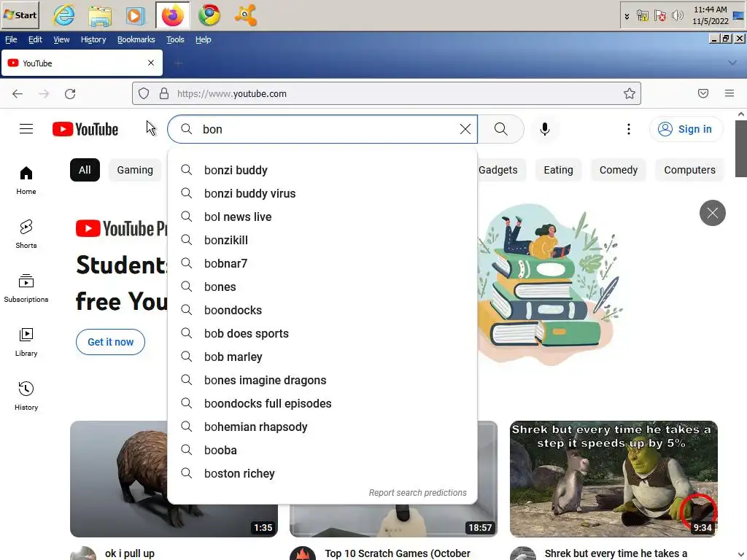The image size is (747, 560).
Task: Open Save to Pocket icon
Action: click(703, 93)
